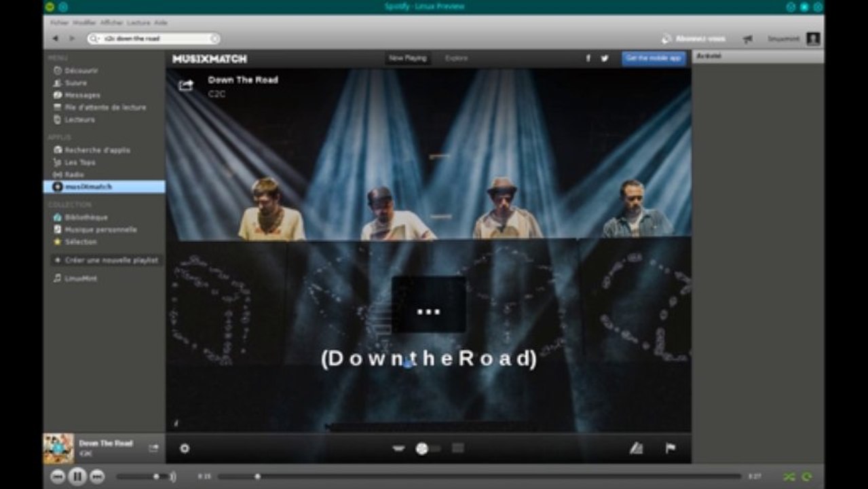Toggle shuffle playback

tap(789, 477)
